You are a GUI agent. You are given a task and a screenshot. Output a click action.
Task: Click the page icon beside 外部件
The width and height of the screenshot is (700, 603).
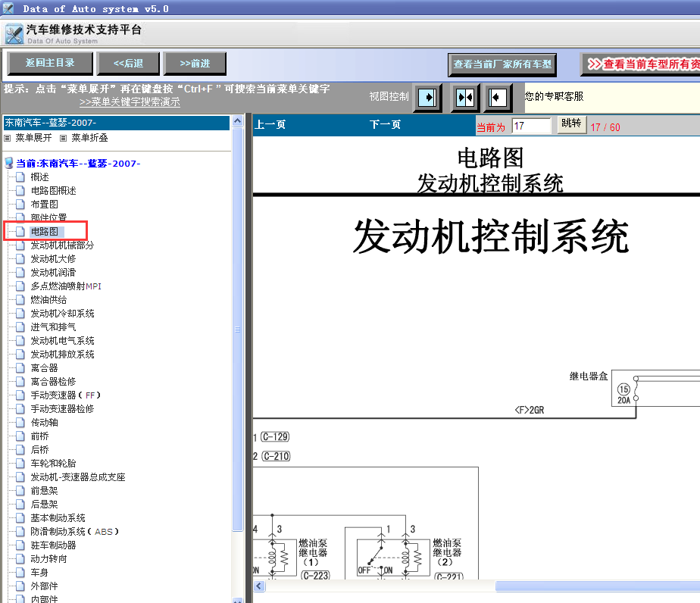point(20,586)
